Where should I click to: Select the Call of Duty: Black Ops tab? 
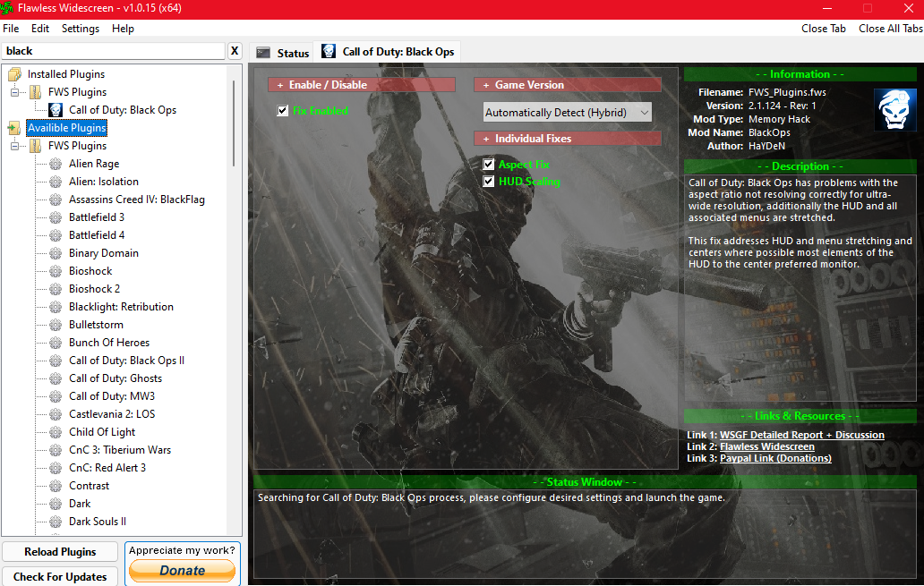(388, 52)
